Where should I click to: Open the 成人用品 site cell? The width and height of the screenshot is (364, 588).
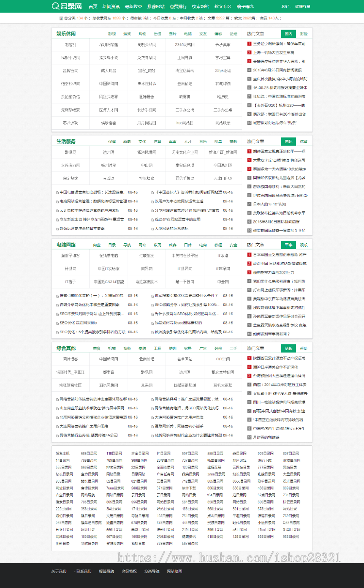tap(109, 70)
